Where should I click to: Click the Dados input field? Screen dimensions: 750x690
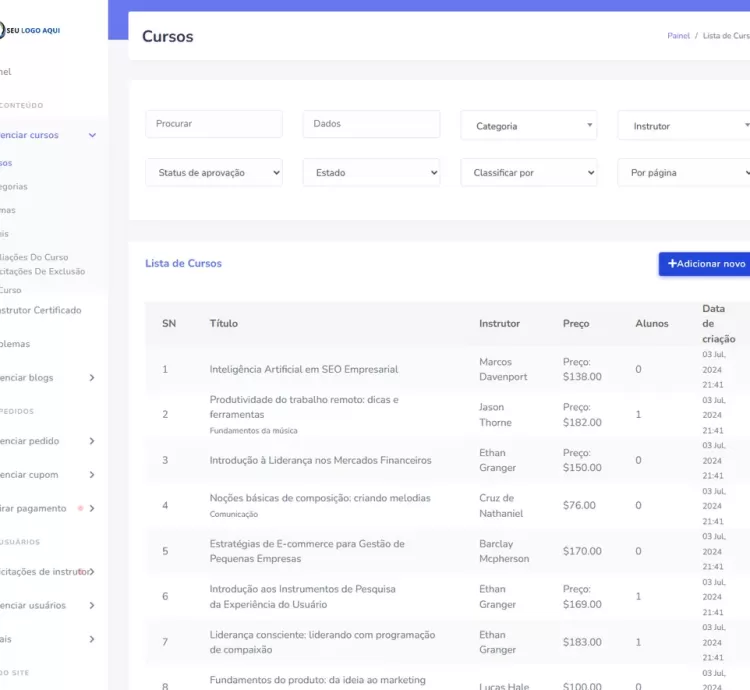coord(371,124)
